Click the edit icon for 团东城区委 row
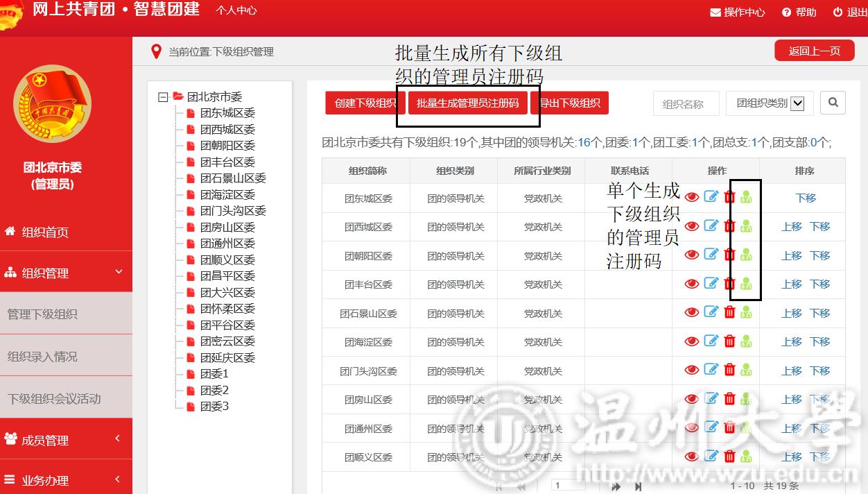The height and width of the screenshot is (494, 868). (x=711, y=197)
